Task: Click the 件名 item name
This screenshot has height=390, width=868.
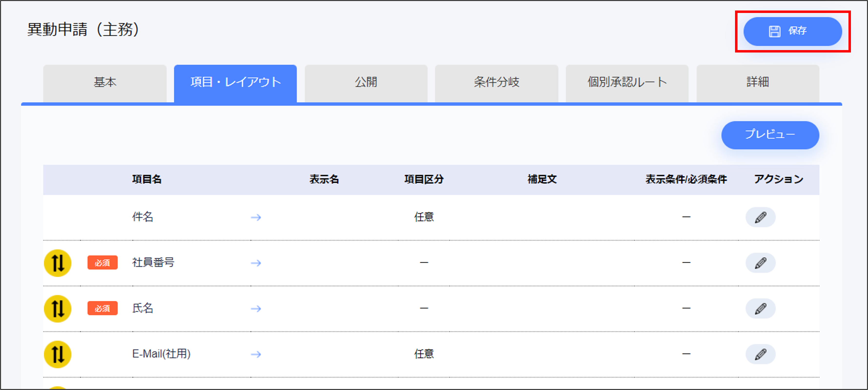Action: click(142, 217)
